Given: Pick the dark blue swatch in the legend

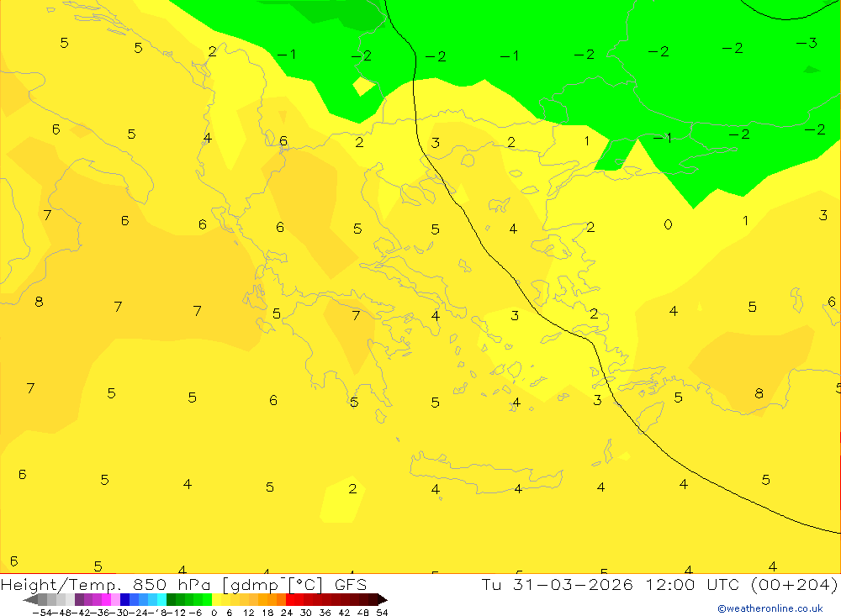Looking at the screenshot, I should (125, 599).
